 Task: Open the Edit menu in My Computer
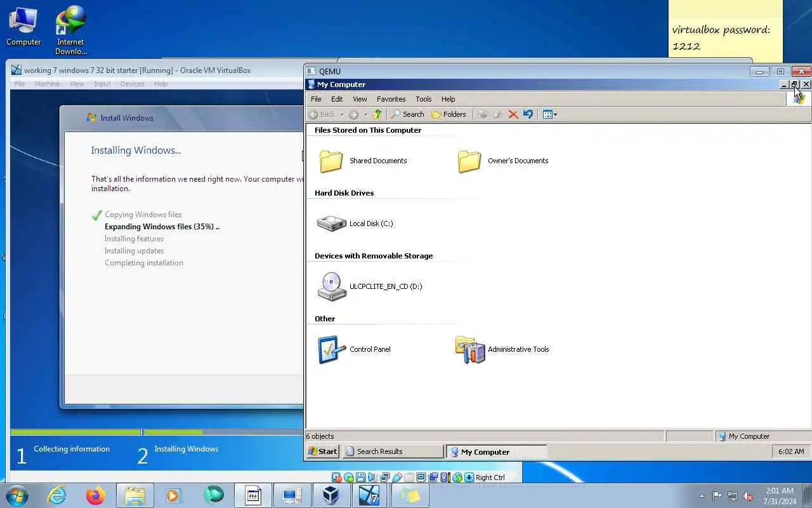coord(337,99)
